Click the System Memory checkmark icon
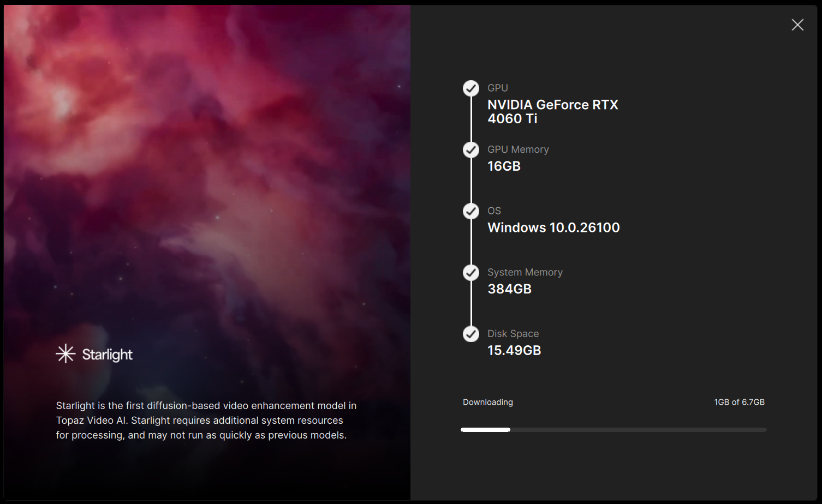This screenshot has width=822, height=504. tap(471, 272)
